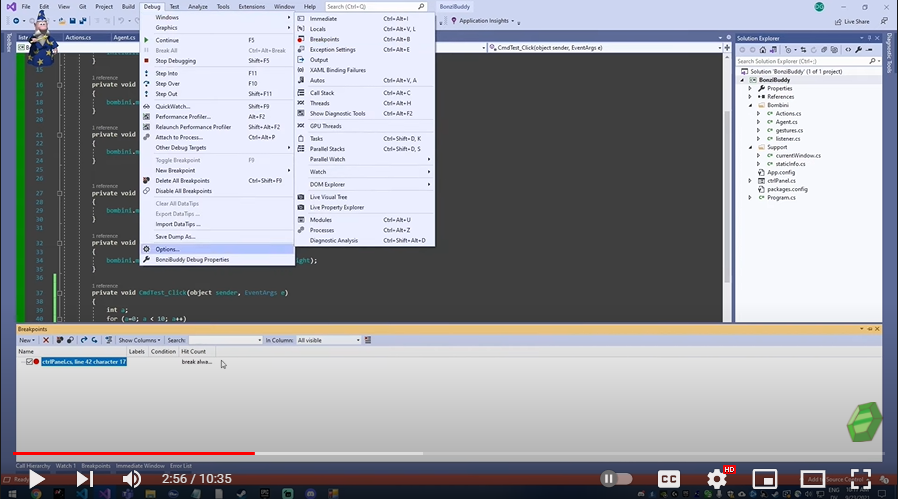Click the Live Visual Tree icon
This screenshot has width=898, height=499.
(x=301, y=197)
